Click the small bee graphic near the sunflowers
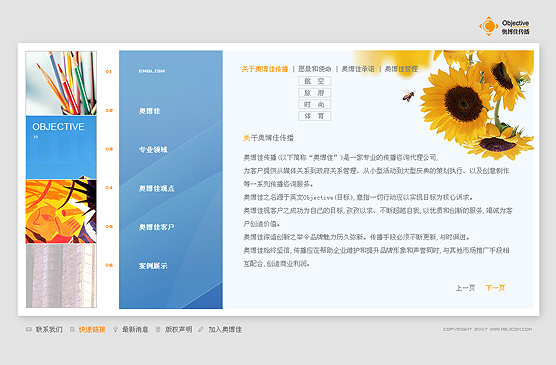This screenshot has width=556, height=365. click(408, 95)
